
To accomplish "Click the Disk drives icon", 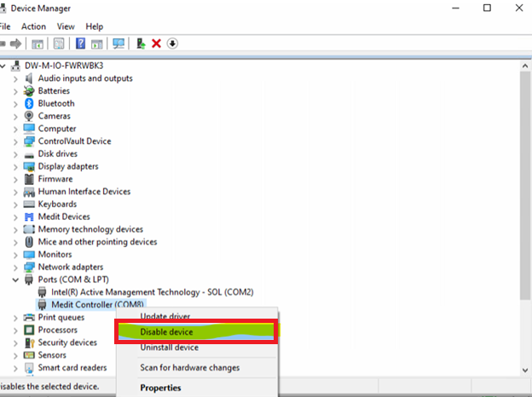I will (x=29, y=155).
